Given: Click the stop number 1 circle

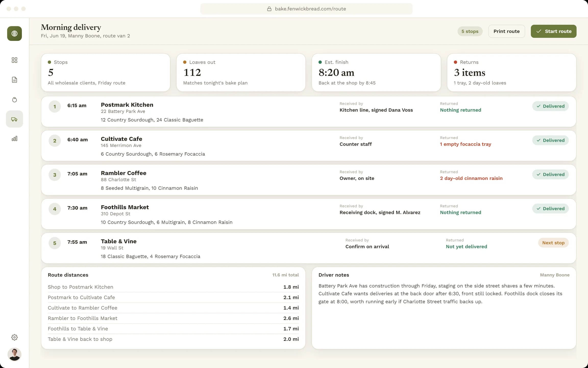Looking at the screenshot, I should pos(55,107).
